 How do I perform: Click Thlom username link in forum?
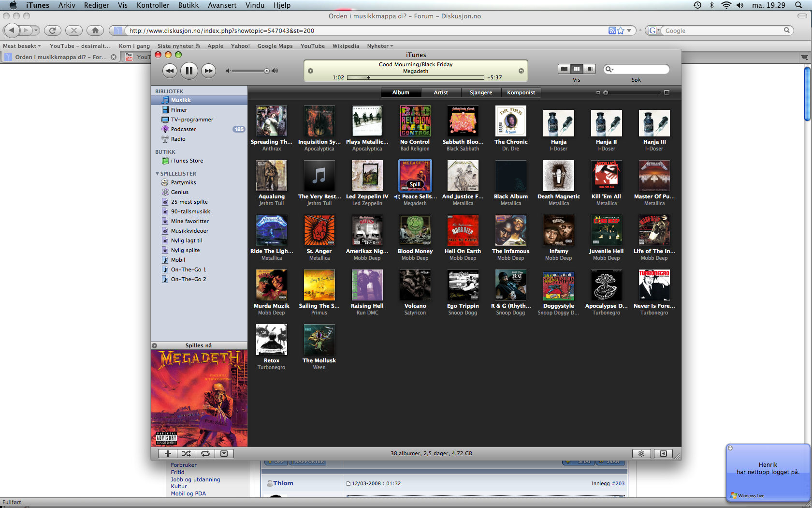(x=283, y=483)
